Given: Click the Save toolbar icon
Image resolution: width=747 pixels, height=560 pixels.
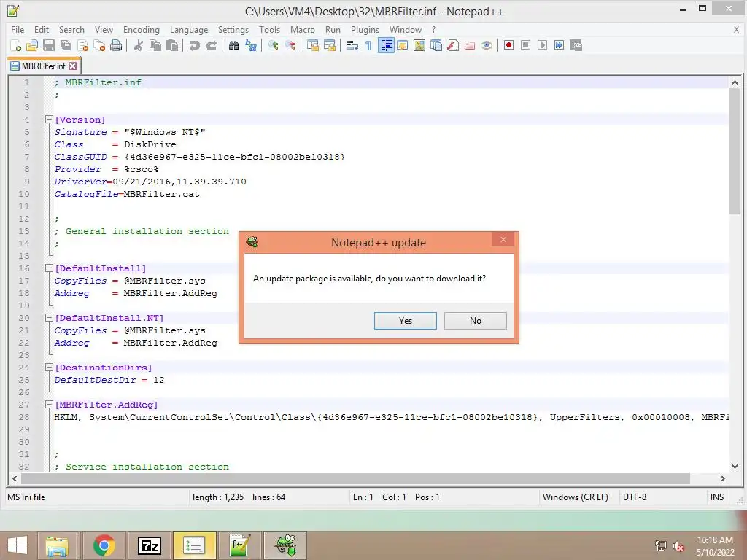Looking at the screenshot, I should (x=49, y=45).
